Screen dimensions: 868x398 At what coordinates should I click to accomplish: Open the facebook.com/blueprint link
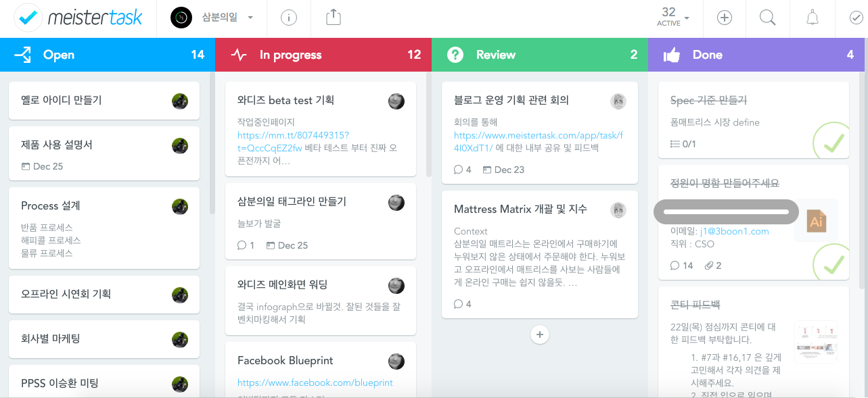(315, 382)
